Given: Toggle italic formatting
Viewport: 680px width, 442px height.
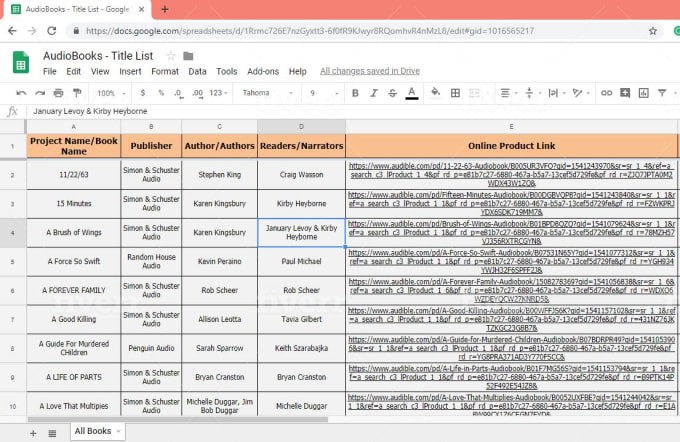Looking at the screenshot, I should pos(374,93).
